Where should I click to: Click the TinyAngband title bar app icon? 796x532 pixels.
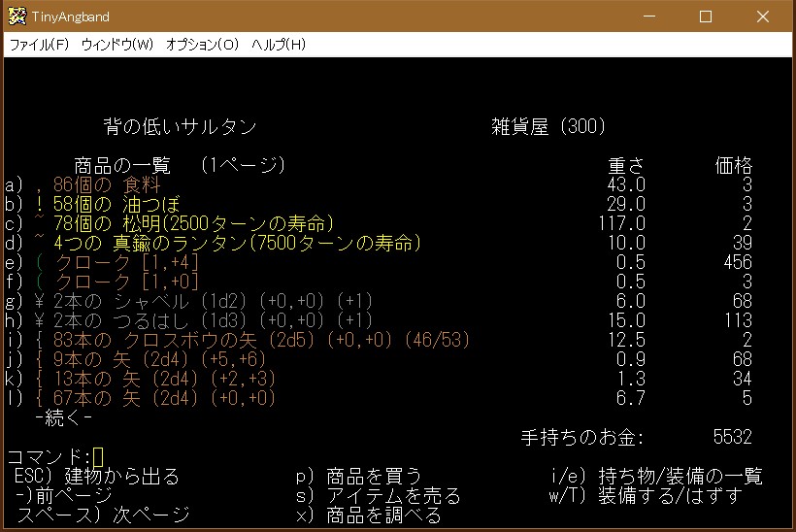17,17
